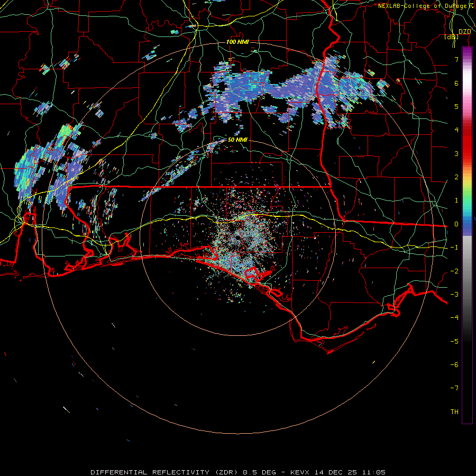Click the "TH" label on the color scale

454,412
